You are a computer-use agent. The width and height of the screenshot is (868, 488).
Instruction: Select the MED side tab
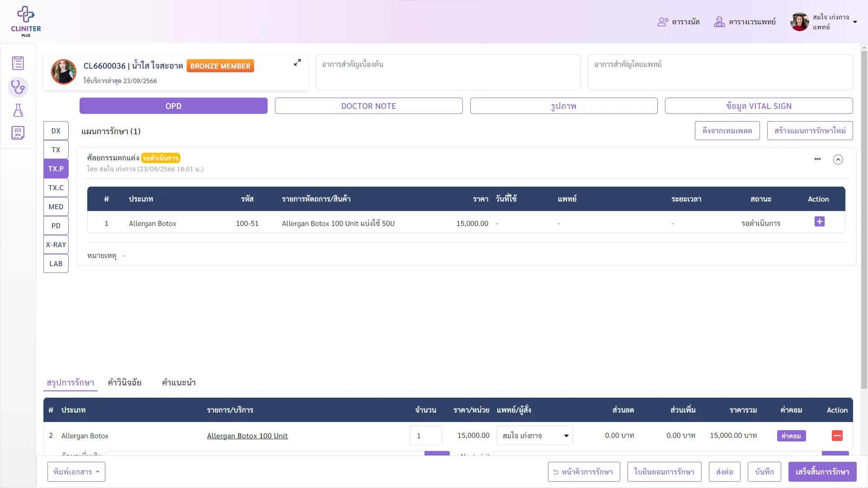point(56,206)
